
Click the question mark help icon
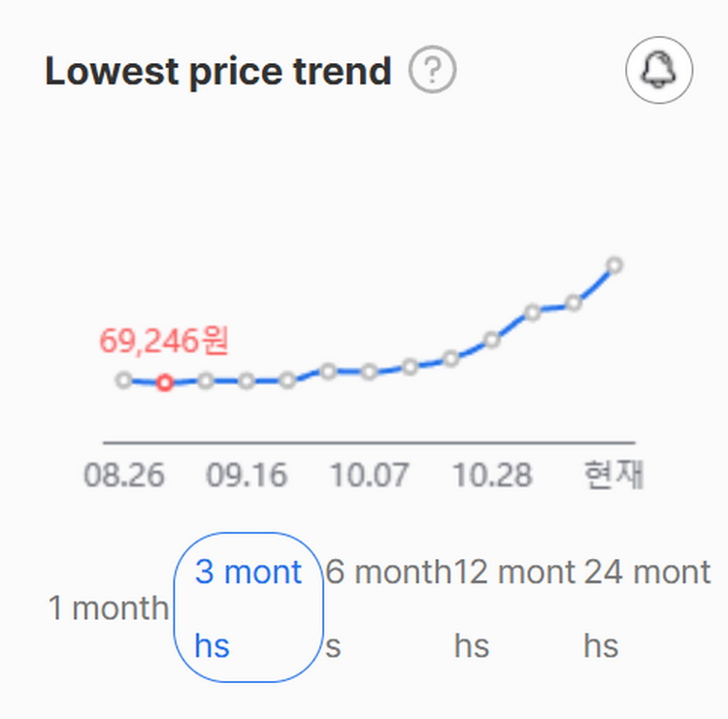tap(432, 72)
